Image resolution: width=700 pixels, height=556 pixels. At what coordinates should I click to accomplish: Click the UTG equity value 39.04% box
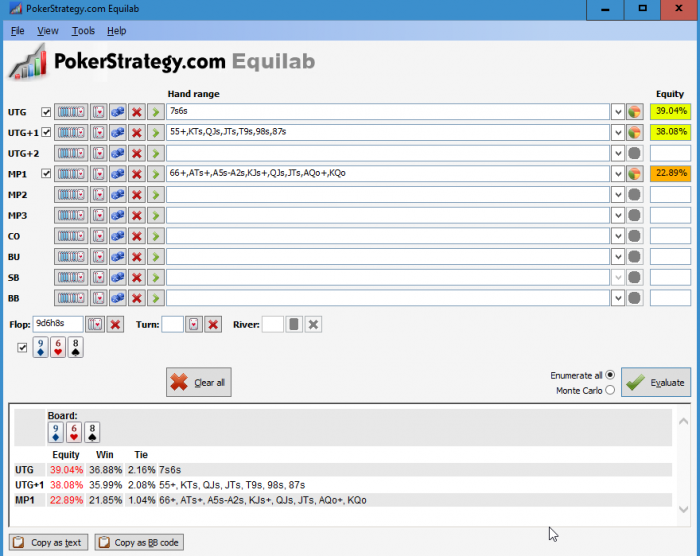coord(670,111)
